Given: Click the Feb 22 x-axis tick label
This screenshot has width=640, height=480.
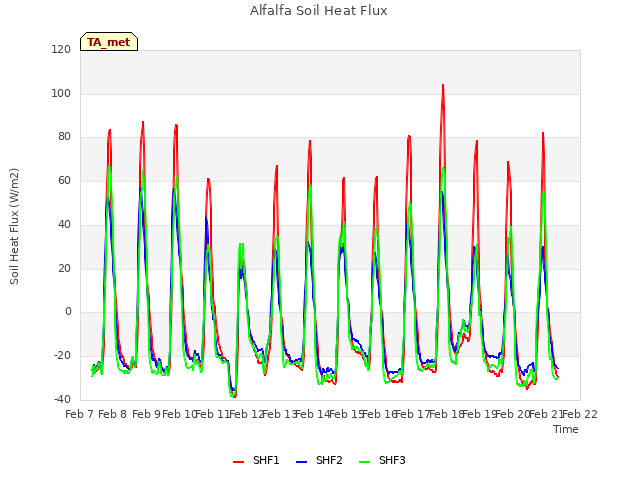Looking at the screenshot, I should click(580, 414).
